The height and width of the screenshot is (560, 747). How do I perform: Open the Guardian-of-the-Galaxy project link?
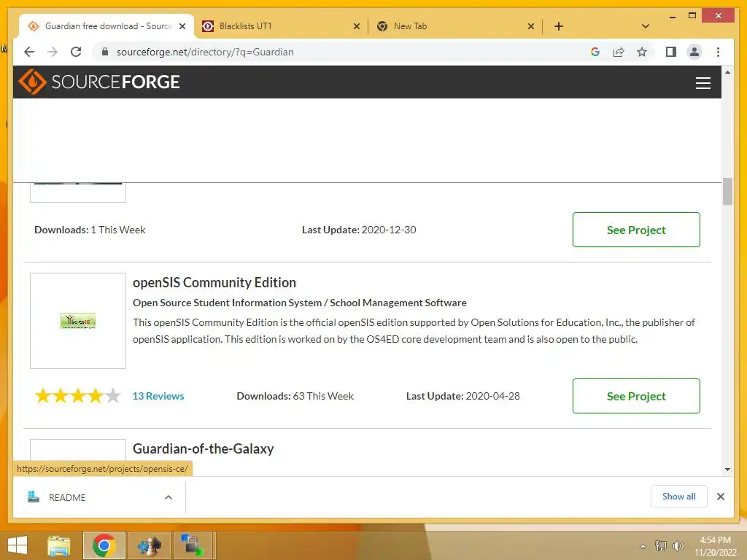[204, 448]
